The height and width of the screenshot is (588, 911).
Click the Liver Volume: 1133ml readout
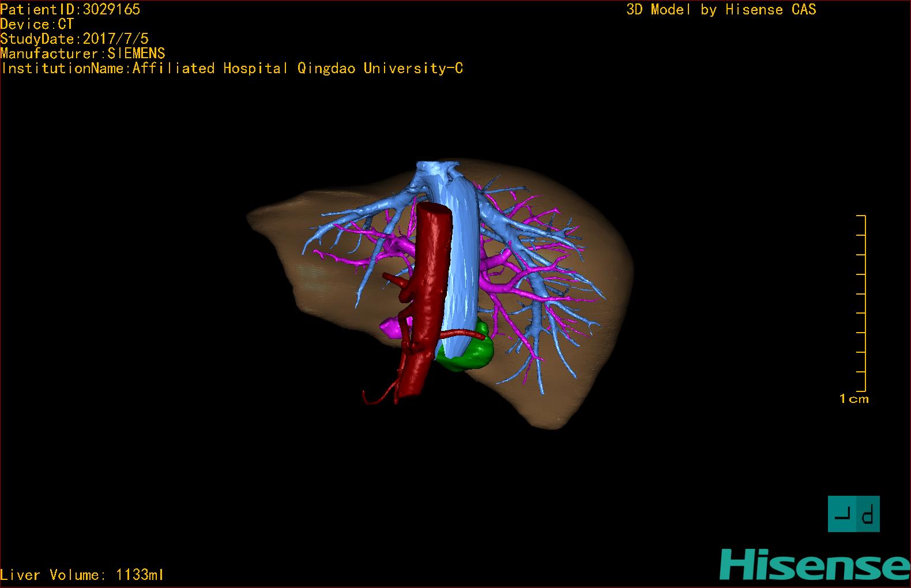[82, 575]
